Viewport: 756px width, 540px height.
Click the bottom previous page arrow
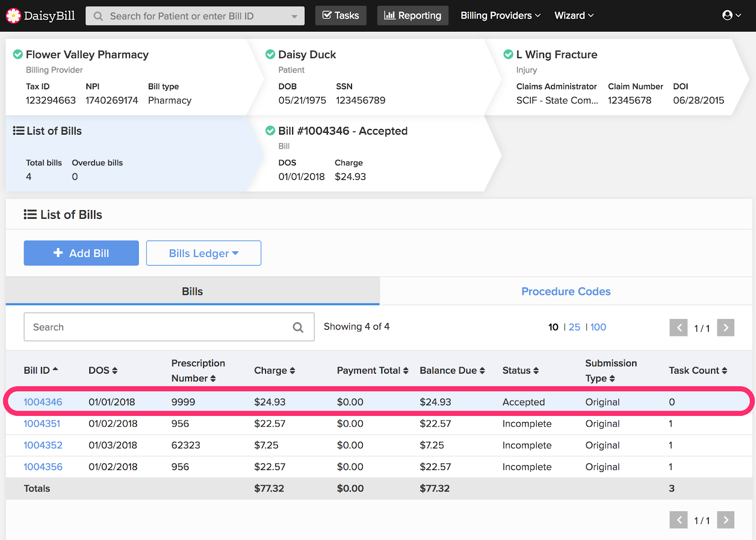[679, 520]
